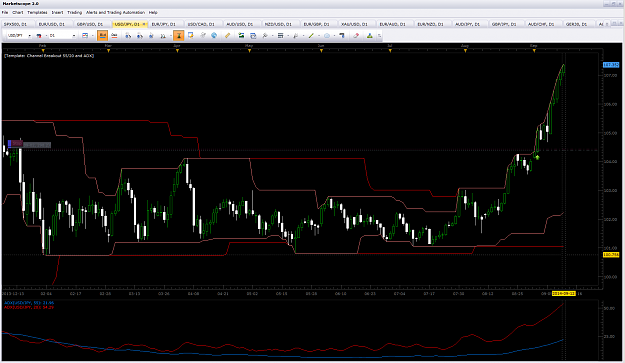
Task: Click the blue current price label on price axis
Action: [611, 65]
